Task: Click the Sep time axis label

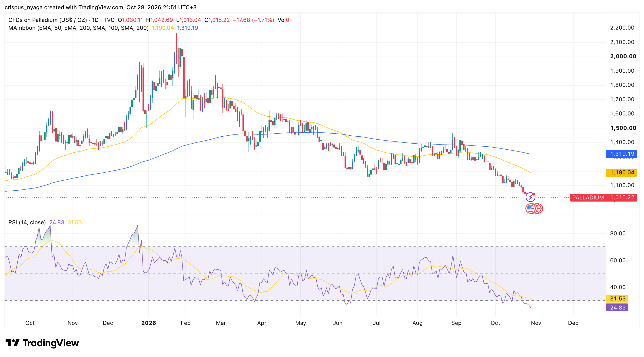Action: click(x=456, y=323)
